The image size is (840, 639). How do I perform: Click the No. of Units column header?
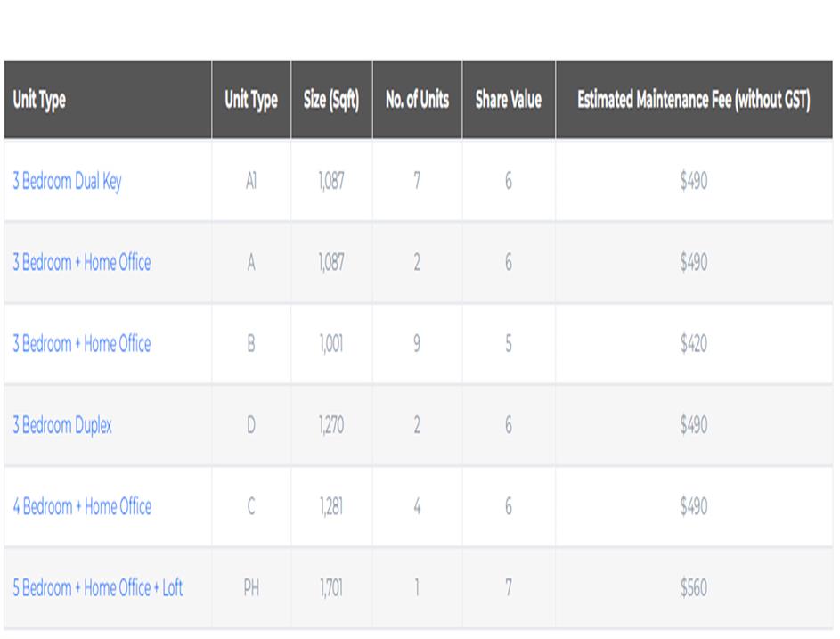point(417,100)
